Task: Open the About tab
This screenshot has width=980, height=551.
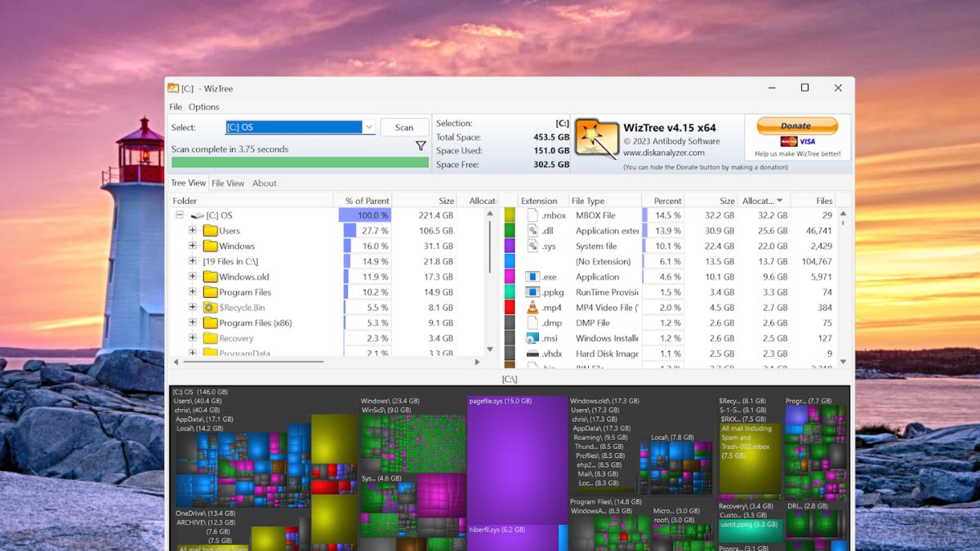Action: pos(264,183)
